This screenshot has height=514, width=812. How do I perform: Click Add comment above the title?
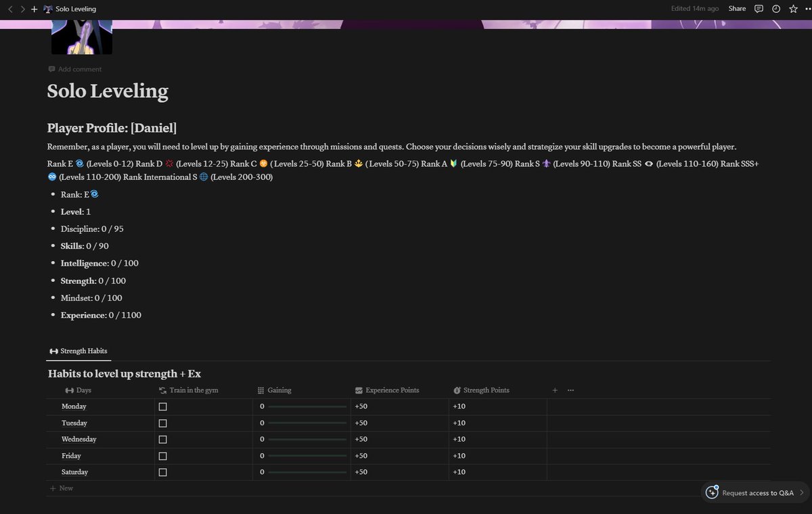click(75, 69)
